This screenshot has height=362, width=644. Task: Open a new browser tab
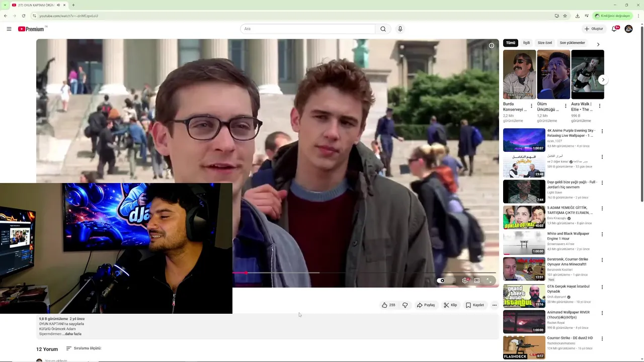point(73,5)
